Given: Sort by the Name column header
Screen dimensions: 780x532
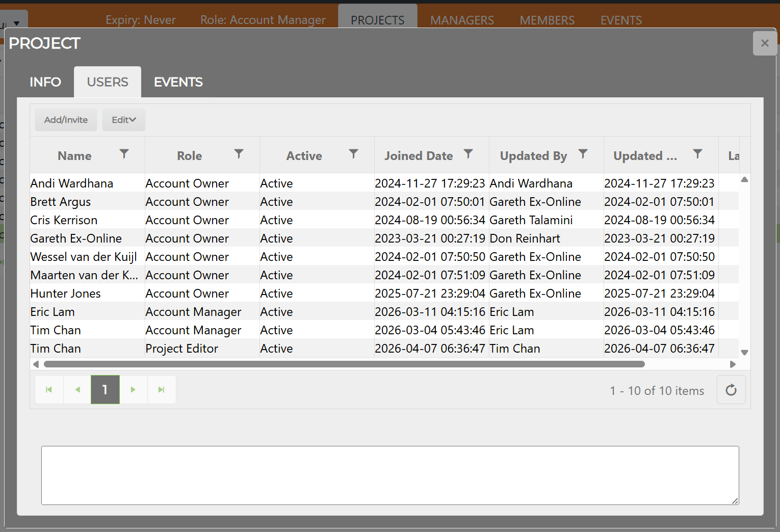Looking at the screenshot, I should (74, 156).
